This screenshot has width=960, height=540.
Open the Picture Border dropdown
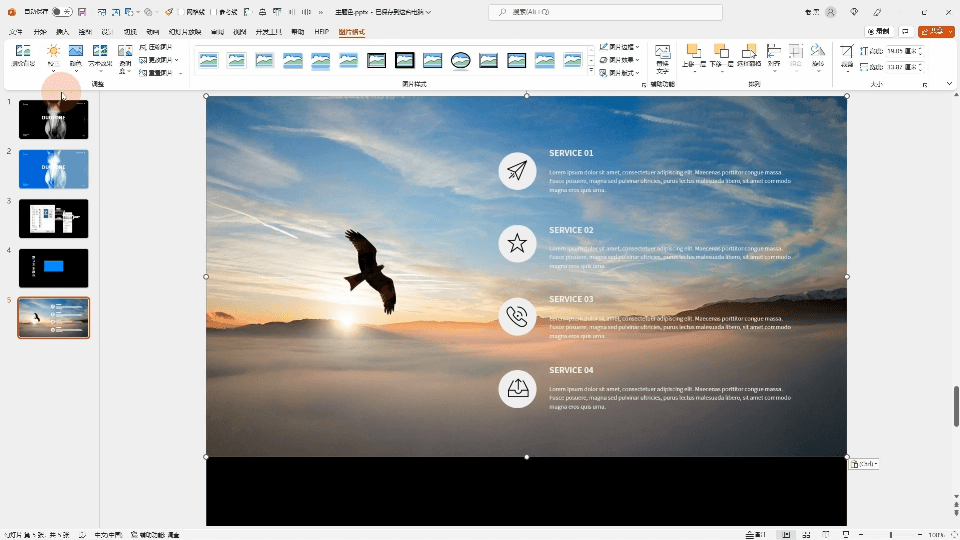620,47
